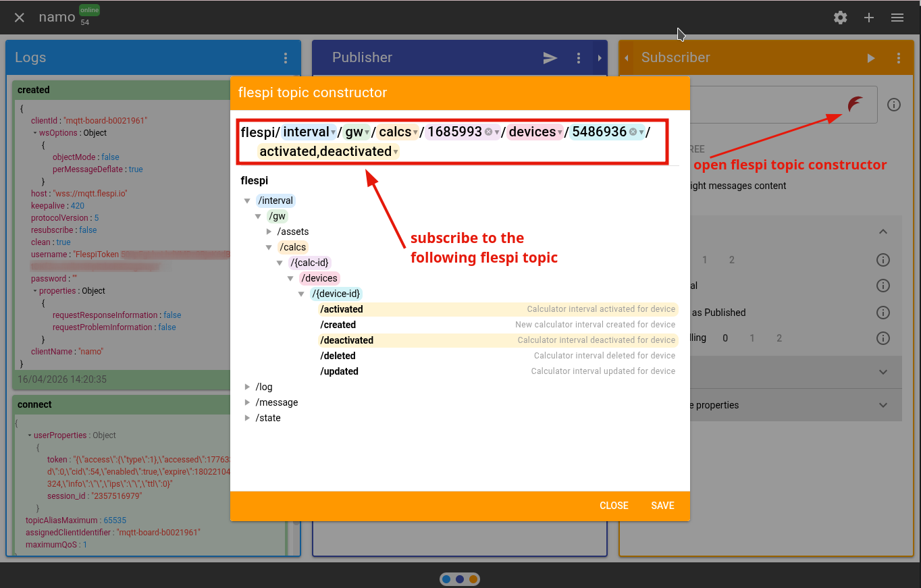This screenshot has width=921, height=588.
Task: Open the Logs panel three-dot menu
Action: [x=286, y=58]
